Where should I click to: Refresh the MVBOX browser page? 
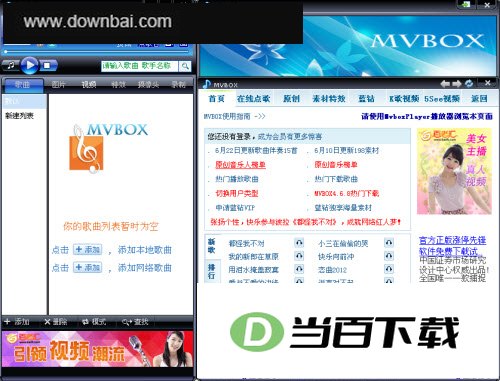469,84
